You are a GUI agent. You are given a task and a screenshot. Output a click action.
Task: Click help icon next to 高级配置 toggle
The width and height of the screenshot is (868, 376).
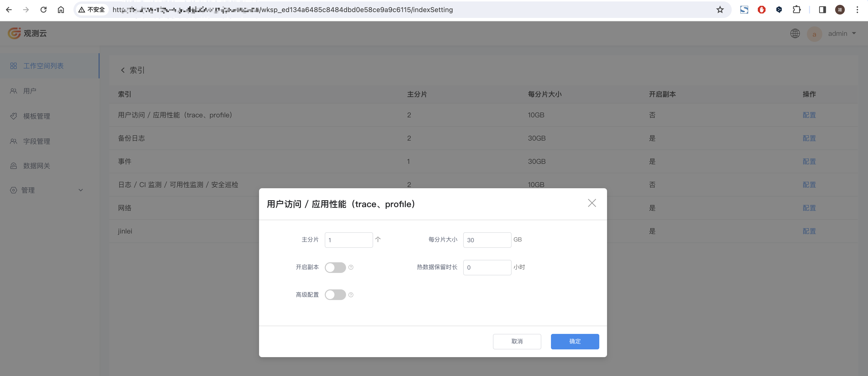tap(351, 295)
